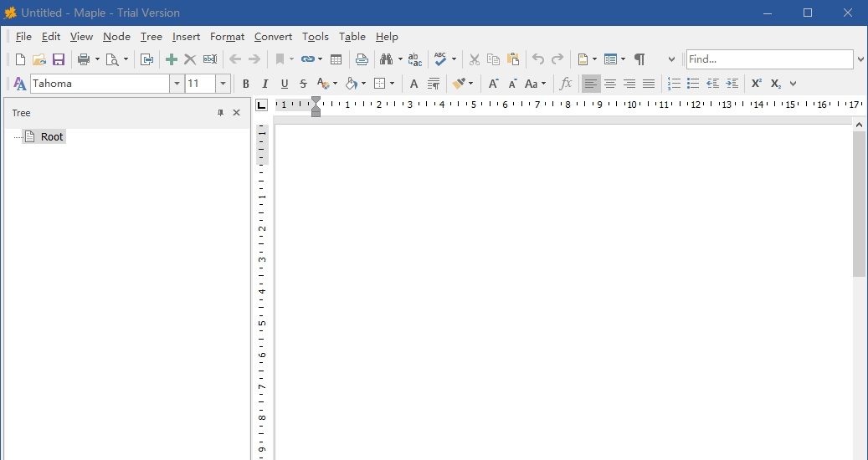Expand Aa change case dropdown
The image size is (868, 460).
[543, 84]
